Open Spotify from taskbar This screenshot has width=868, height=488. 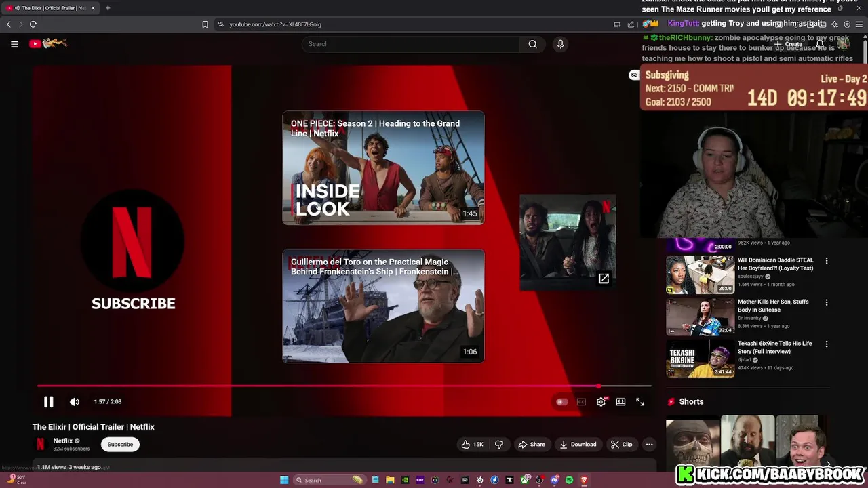coord(569,480)
